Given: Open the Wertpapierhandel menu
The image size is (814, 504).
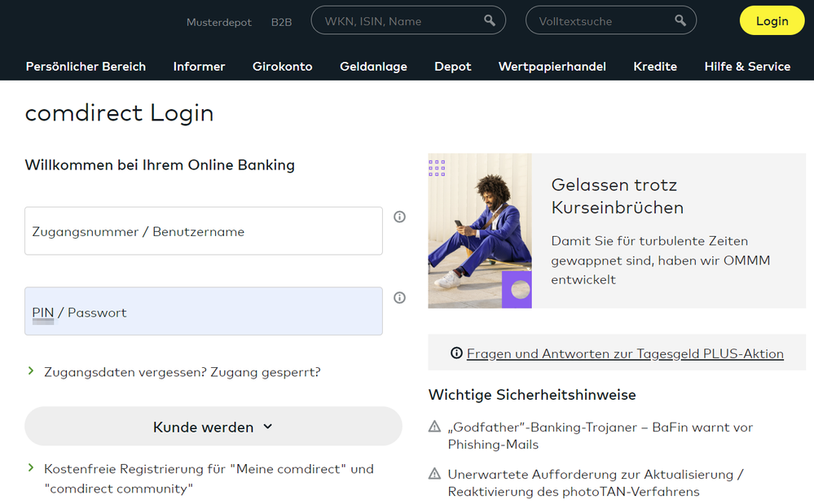Looking at the screenshot, I should [x=552, y=67].
